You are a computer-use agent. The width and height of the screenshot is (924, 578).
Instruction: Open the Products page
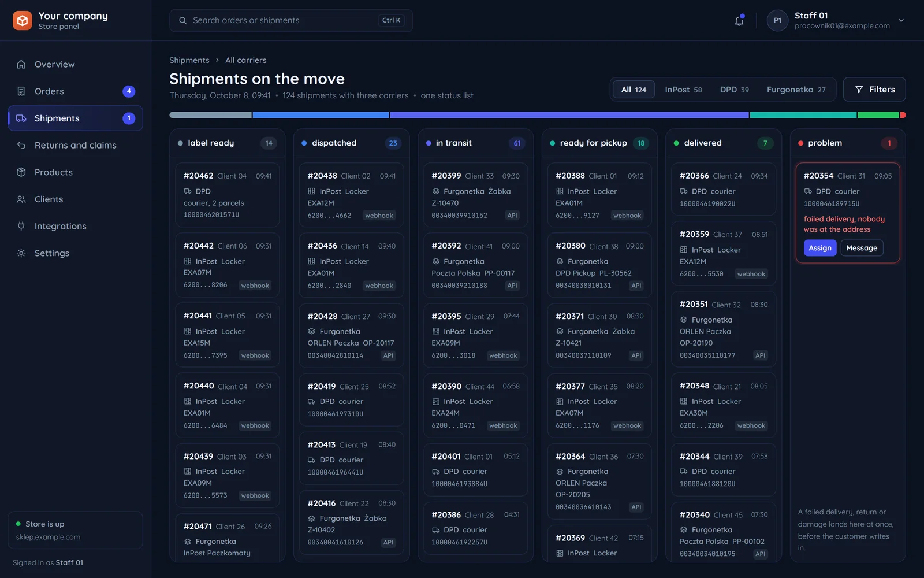75,172
